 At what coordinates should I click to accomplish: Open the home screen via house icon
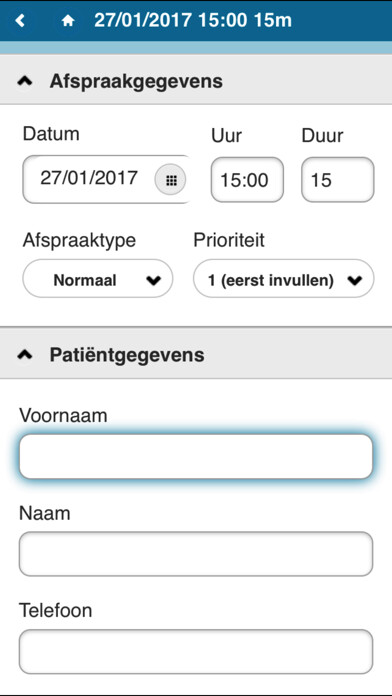[x=68, y=20]
